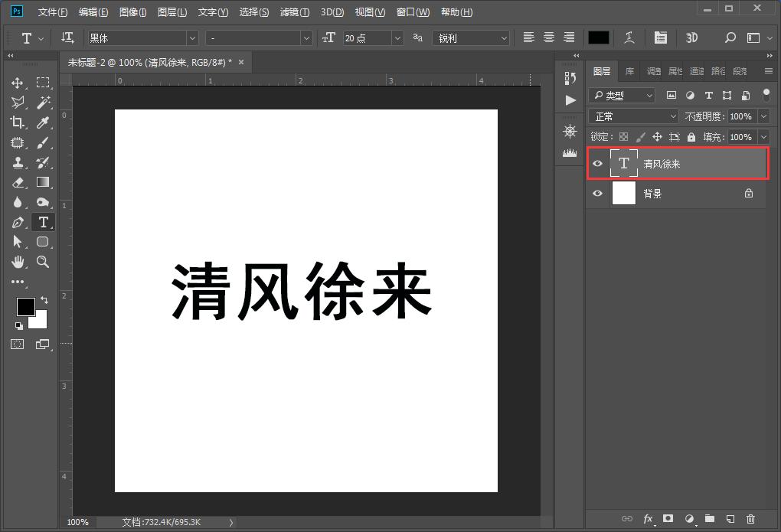Select the Move tool

point(18,83)
